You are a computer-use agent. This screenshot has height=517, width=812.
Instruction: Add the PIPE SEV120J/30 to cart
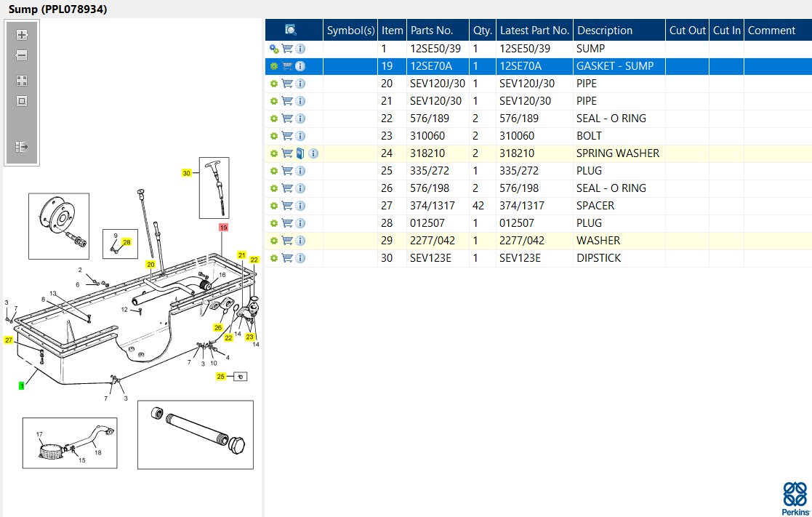click(287, 84)
